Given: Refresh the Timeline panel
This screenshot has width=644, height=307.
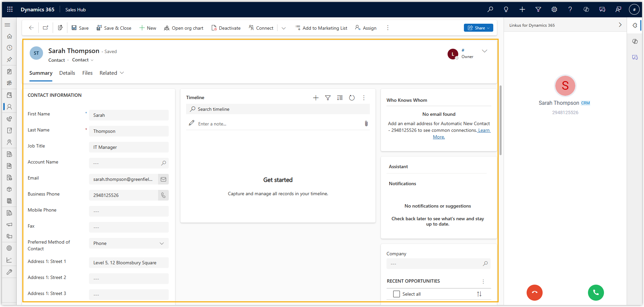Looking at the screenshot, I should coord(352,98).
